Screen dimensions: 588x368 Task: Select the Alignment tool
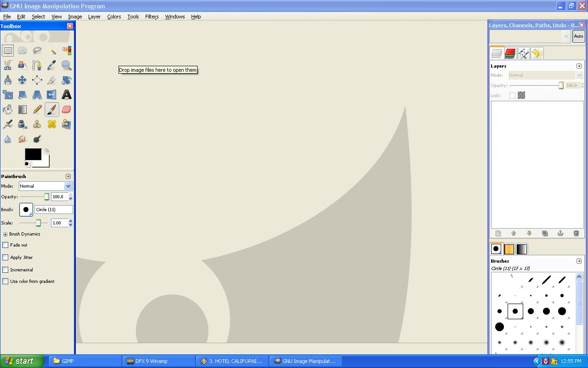37,80
